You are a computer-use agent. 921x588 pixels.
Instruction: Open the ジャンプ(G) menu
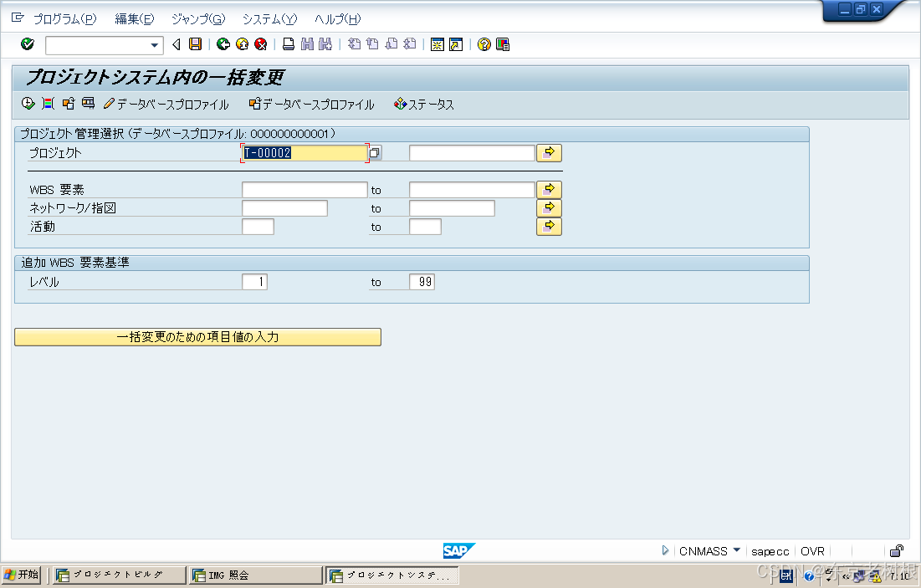(198, 18)
